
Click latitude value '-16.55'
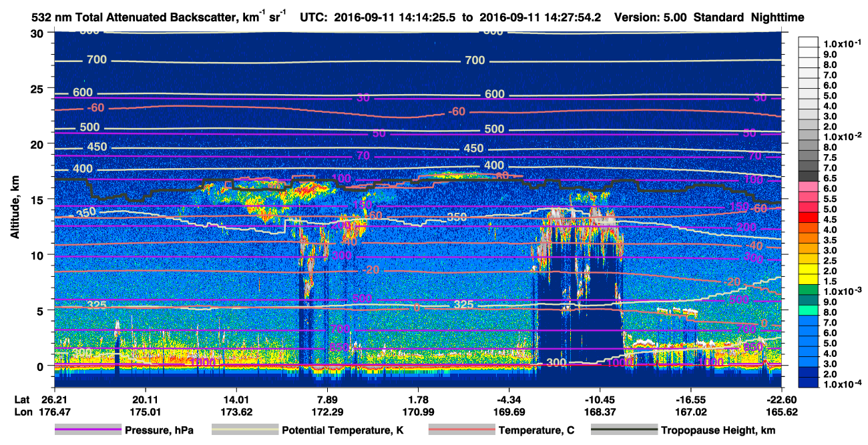(691, 400)
